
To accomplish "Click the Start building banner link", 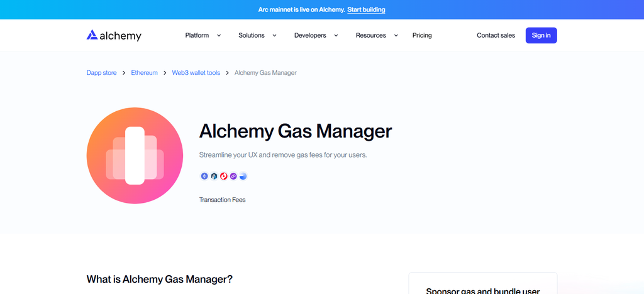I will click(x=367, y=9).
